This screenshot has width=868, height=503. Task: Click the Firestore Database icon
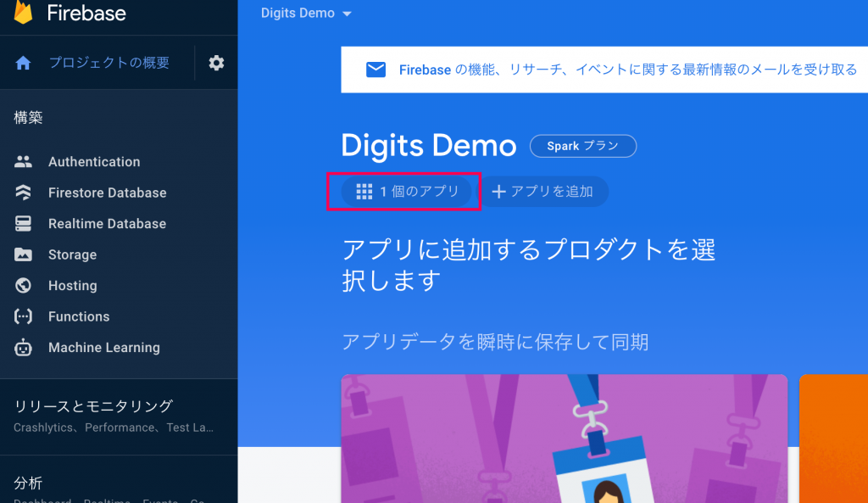point(23,193)
